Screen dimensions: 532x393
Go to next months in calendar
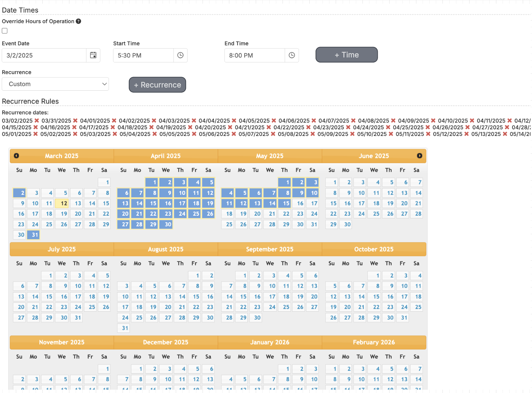(x=420, y=156)
